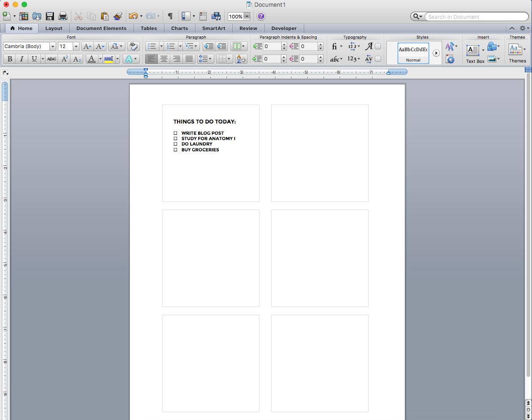Open the Change Case Aa dropdown

pos(116,46)
